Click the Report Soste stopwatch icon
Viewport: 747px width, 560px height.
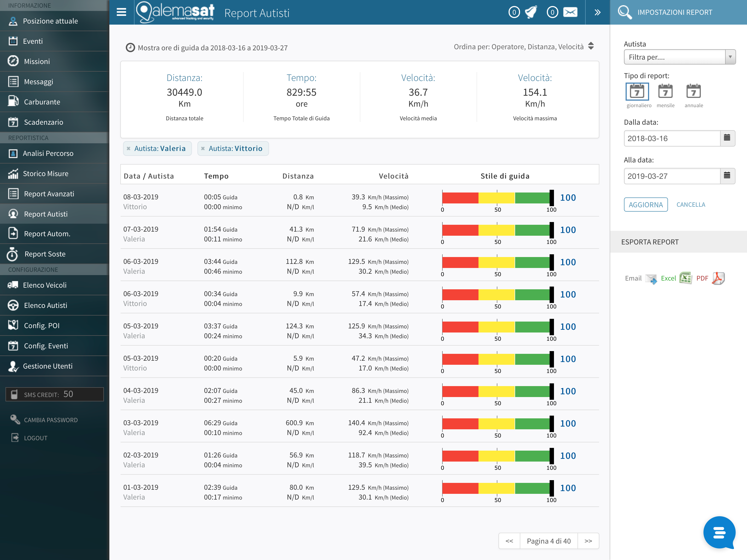13,254
